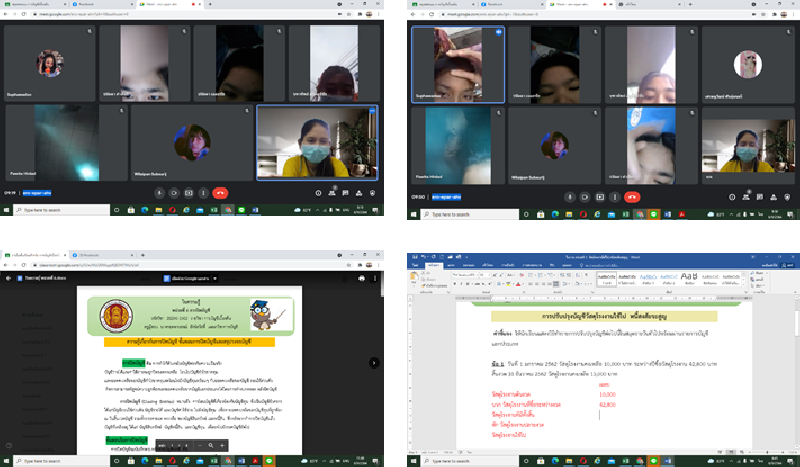Image resolution: width=800 pixels, height=467 pixels.
Task: Open host controls shield in the left Meet window
Action: click(372, 192)
